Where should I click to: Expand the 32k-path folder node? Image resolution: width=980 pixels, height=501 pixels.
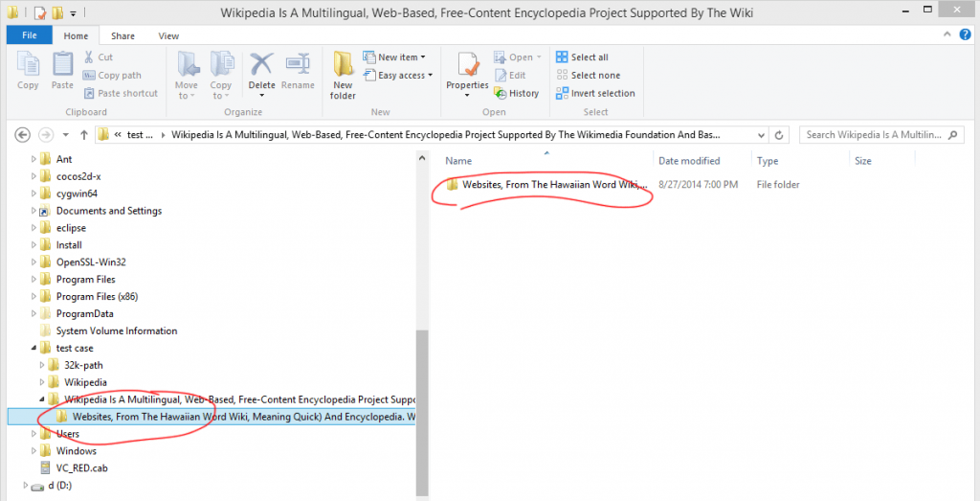point(42,365)
